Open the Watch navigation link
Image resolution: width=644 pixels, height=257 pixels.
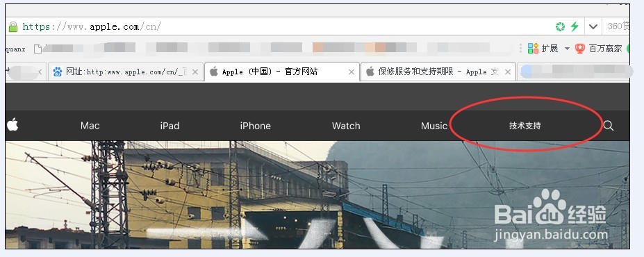tap(346, 126)
